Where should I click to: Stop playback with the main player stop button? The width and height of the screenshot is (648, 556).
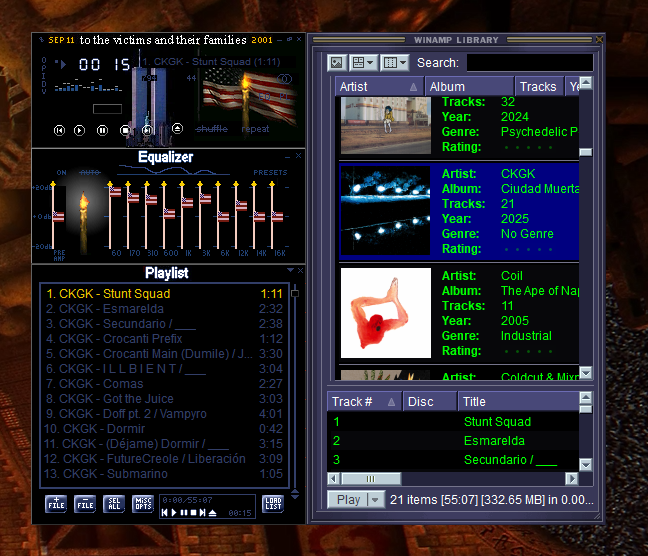click(125, 131)
